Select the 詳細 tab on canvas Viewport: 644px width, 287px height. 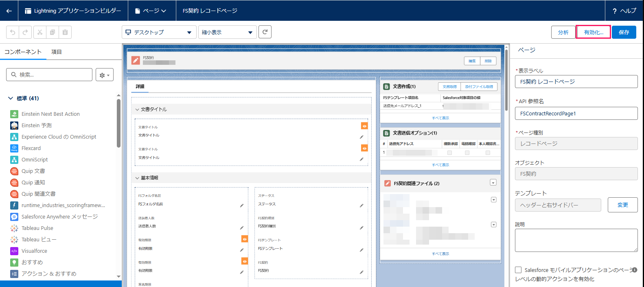click(140, 86)
